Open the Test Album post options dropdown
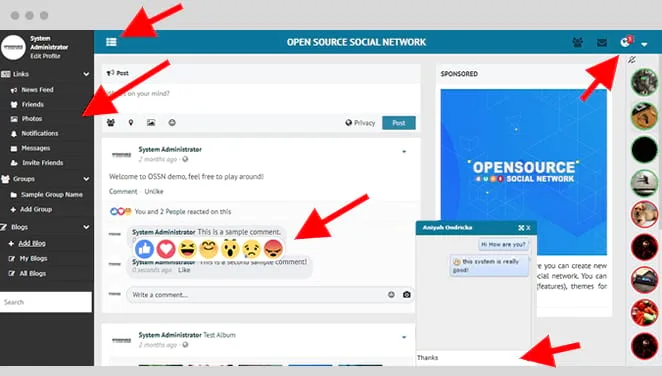The width and height of the screenshot is (662, 376). point(404,337)
